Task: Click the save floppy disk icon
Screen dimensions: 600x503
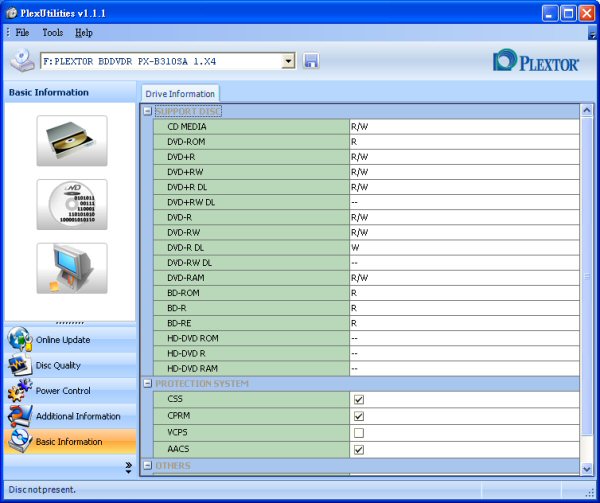Action: [x=311, y=61]
